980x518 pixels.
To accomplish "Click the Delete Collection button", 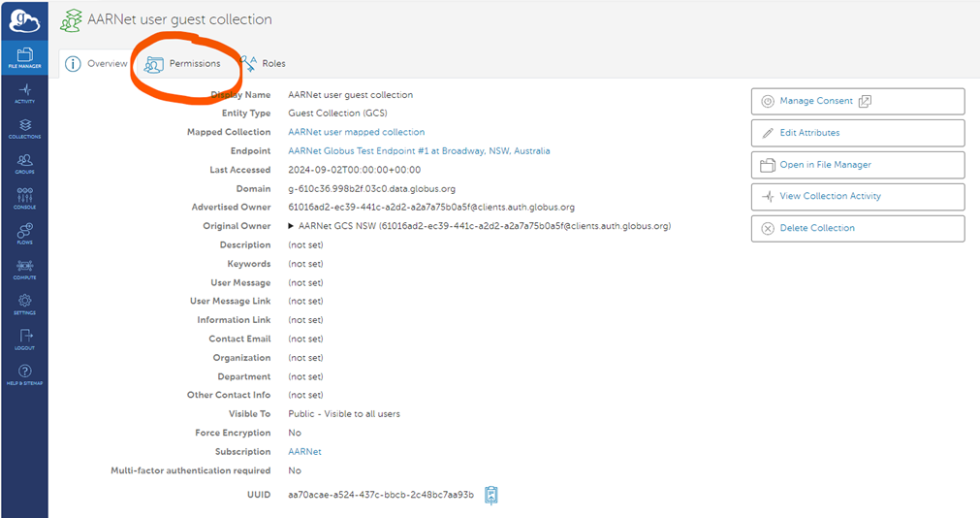I will coord(858,228).
